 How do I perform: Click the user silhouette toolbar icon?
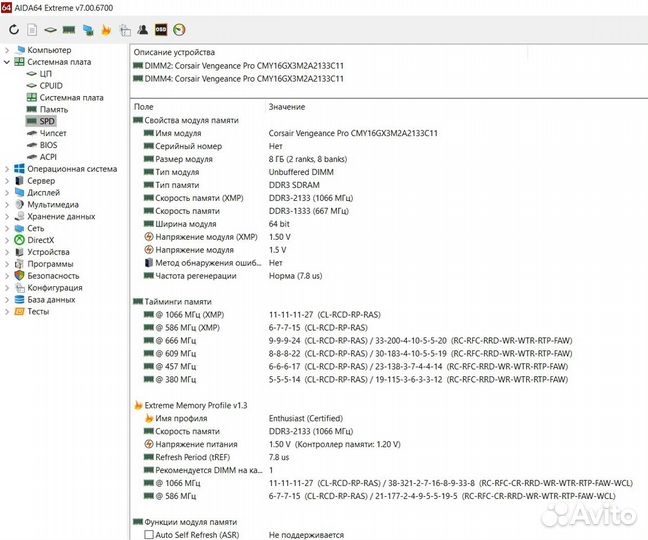point(143,30)
